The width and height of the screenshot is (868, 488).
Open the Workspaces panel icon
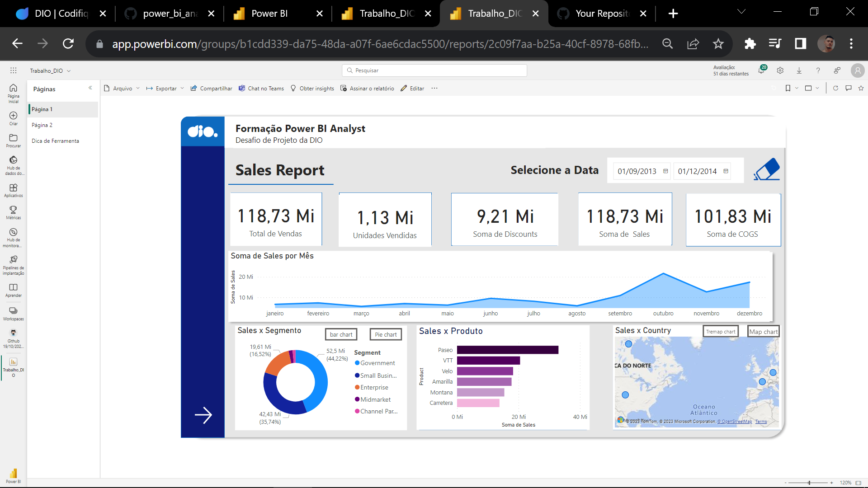13,312
